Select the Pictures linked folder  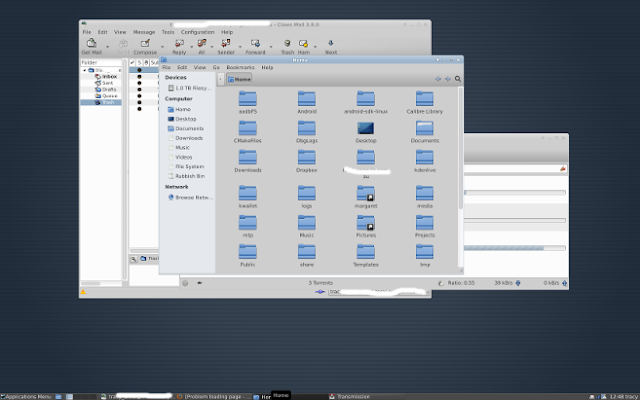pos(366,226)
